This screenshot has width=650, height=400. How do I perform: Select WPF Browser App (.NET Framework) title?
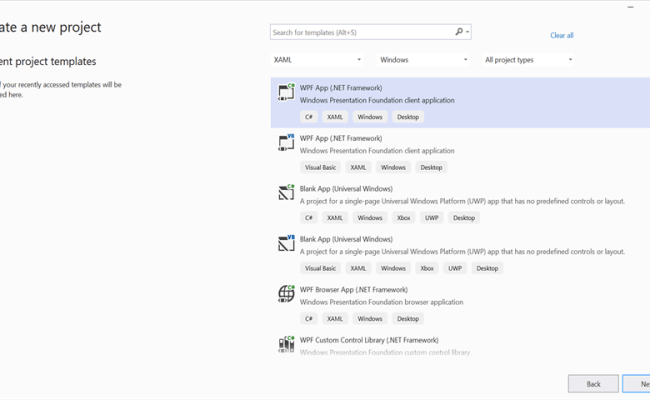point(354,290)
